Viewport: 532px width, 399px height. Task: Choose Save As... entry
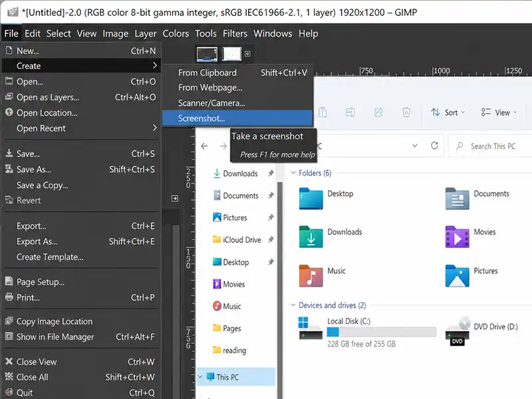coord(80,170)
